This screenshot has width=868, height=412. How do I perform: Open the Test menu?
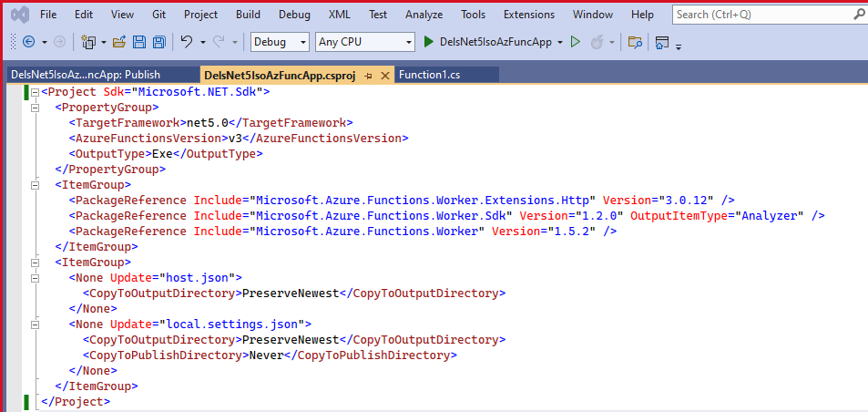point(378,15)
